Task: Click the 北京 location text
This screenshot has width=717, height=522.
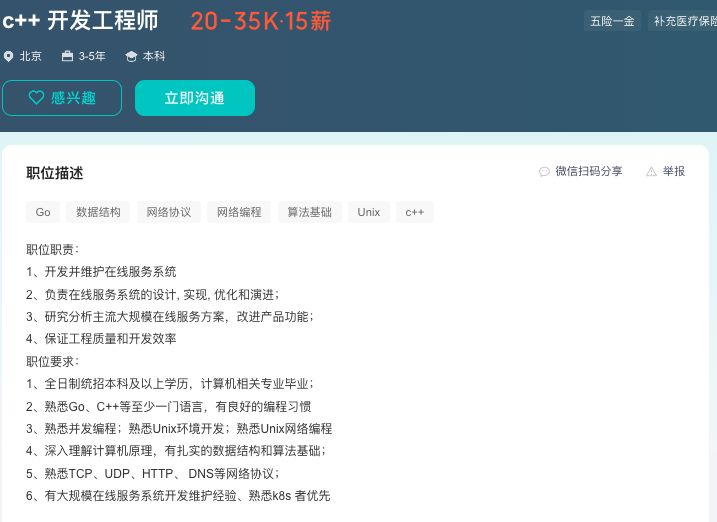Action: pyautogui.click(x=31, y=56)
